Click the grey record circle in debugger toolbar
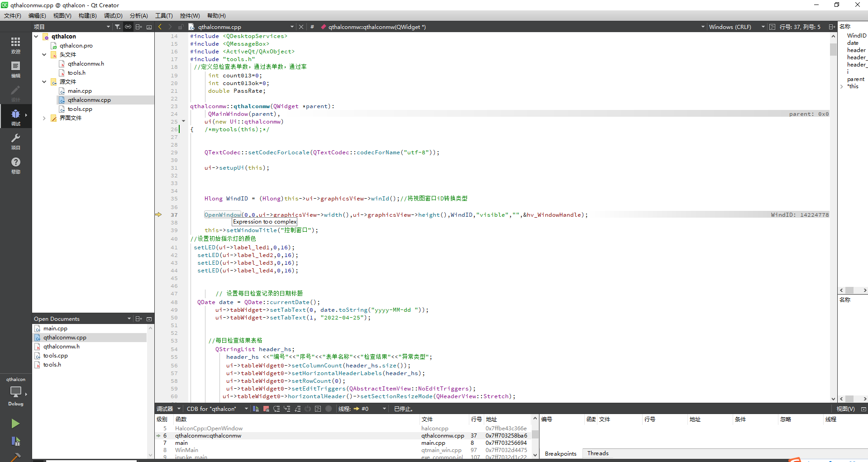 [x=329, y=409]
